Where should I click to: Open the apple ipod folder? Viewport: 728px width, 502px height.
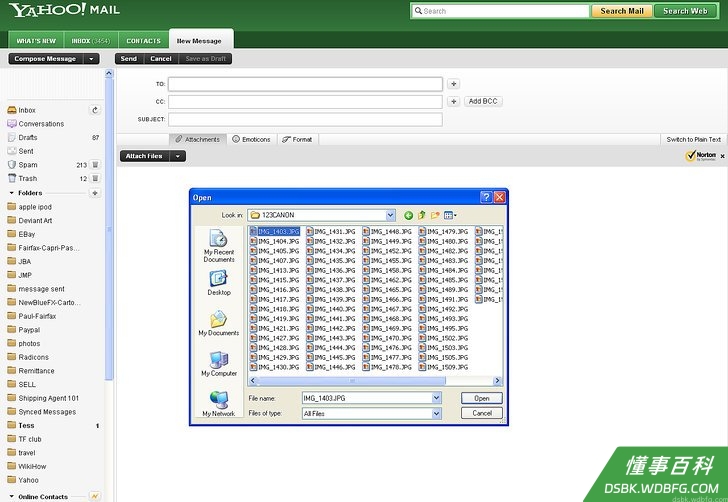click(x=29, y=207)
